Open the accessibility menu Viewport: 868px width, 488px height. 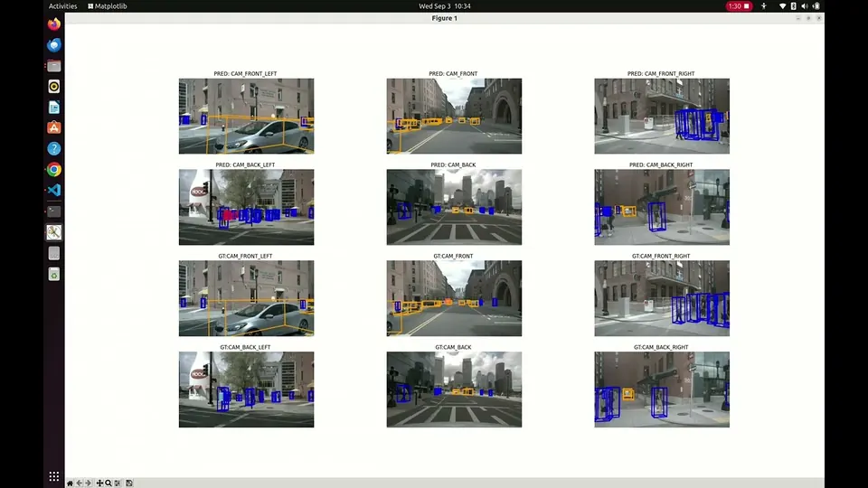(x=764, y=6)
